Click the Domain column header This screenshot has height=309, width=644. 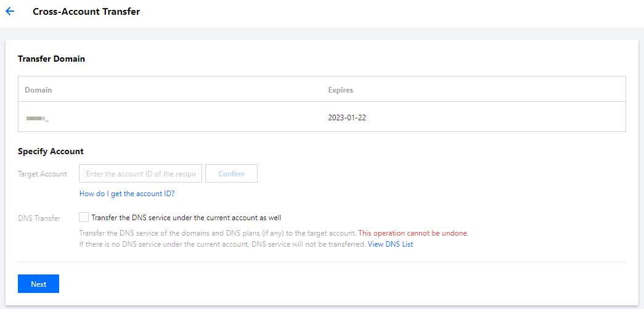pyautogui.click(x=38, y=90)
